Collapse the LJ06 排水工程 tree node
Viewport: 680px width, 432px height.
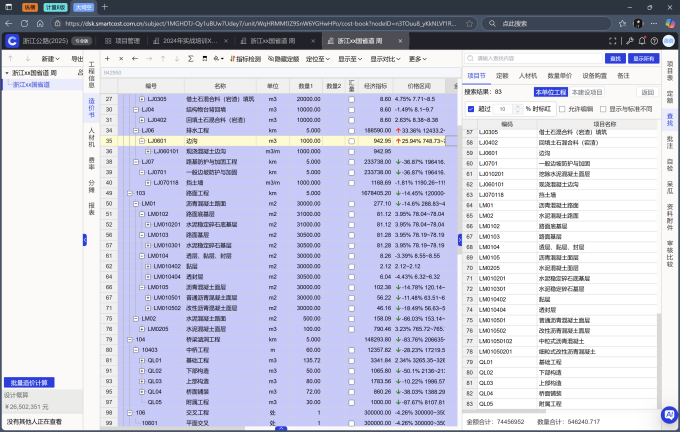click(135, 130)
